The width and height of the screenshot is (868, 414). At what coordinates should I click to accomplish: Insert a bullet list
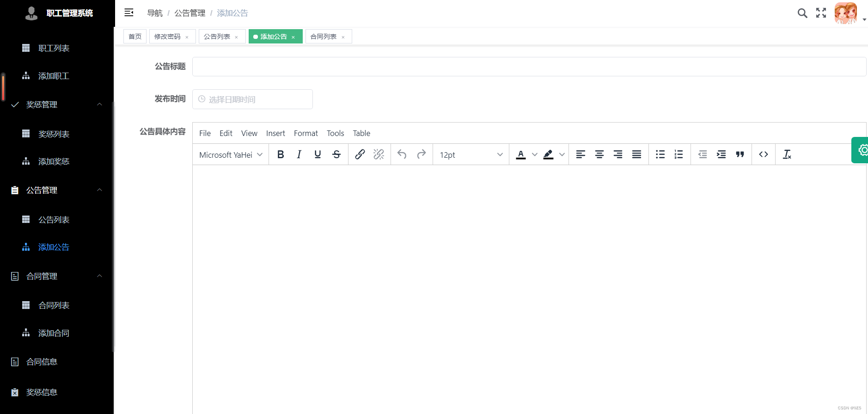pyautogui.click(x=660, y=154)
